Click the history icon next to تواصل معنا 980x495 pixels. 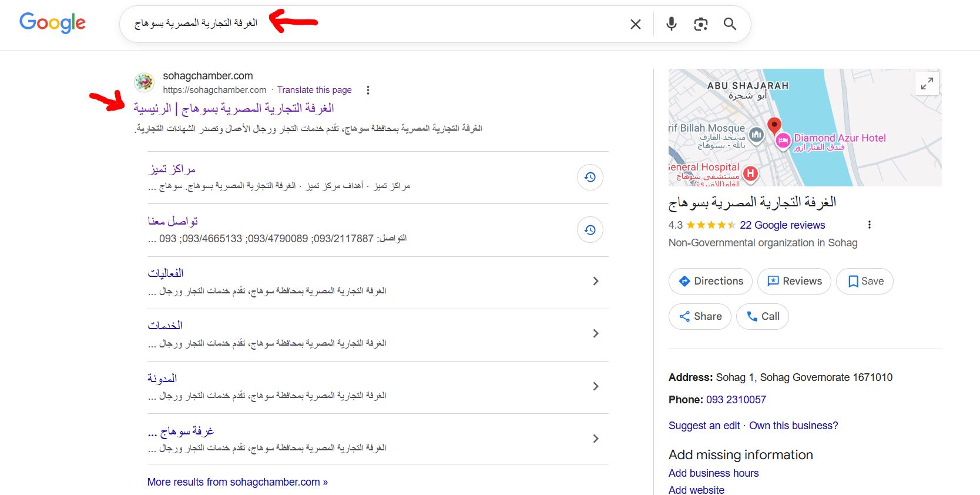[x=590, y=230]
